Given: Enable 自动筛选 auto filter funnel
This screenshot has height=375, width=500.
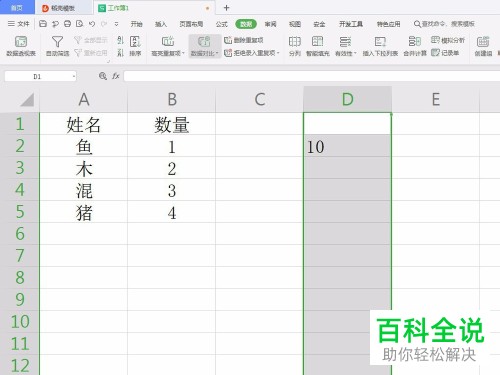Looking at the screenshot, I should point(57,46).
